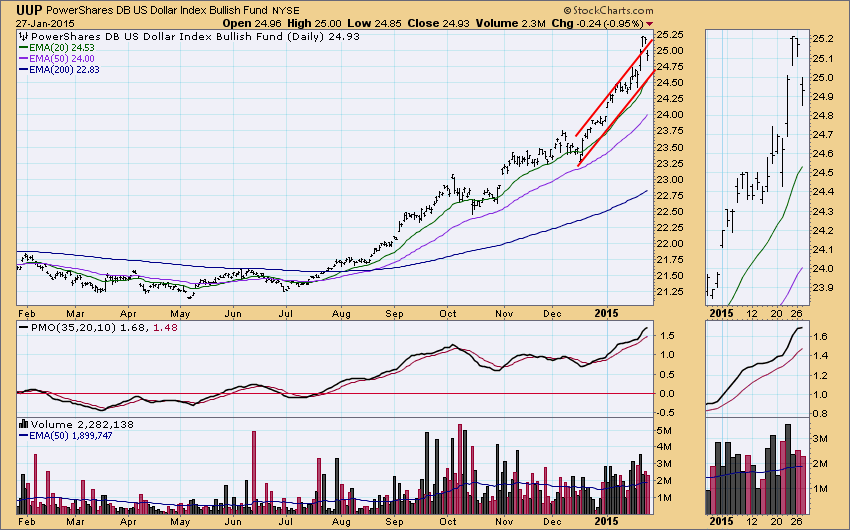Select the High 25.00 value

click(314, 23)
